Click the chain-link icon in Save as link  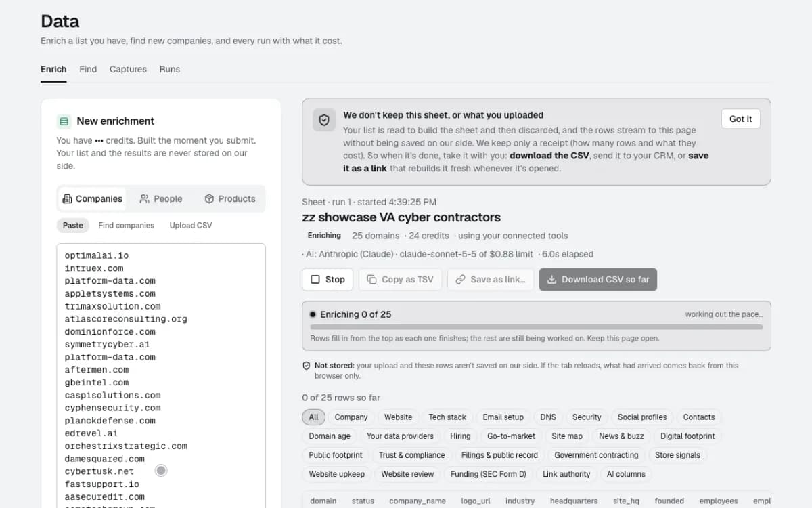coord(460,279)
